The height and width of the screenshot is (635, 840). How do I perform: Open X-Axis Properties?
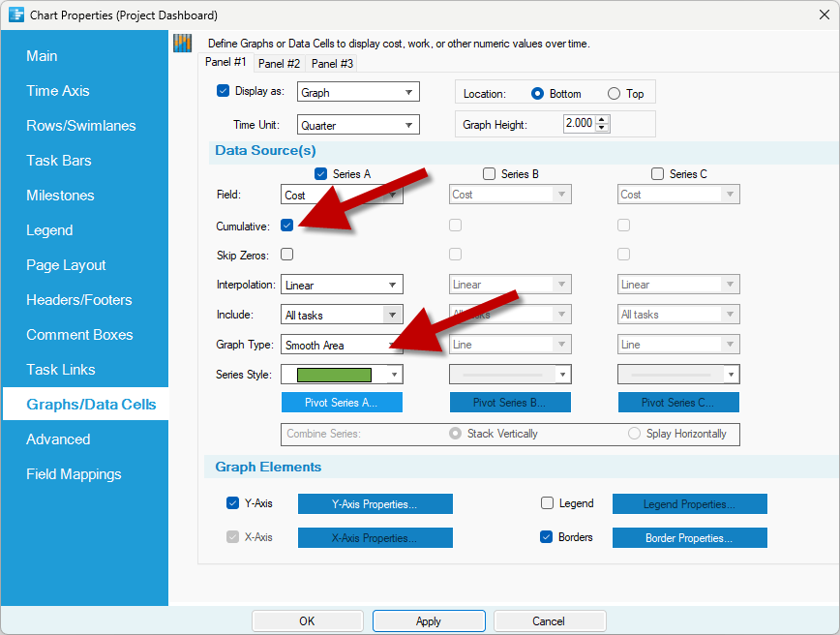[x=375, y=537]
